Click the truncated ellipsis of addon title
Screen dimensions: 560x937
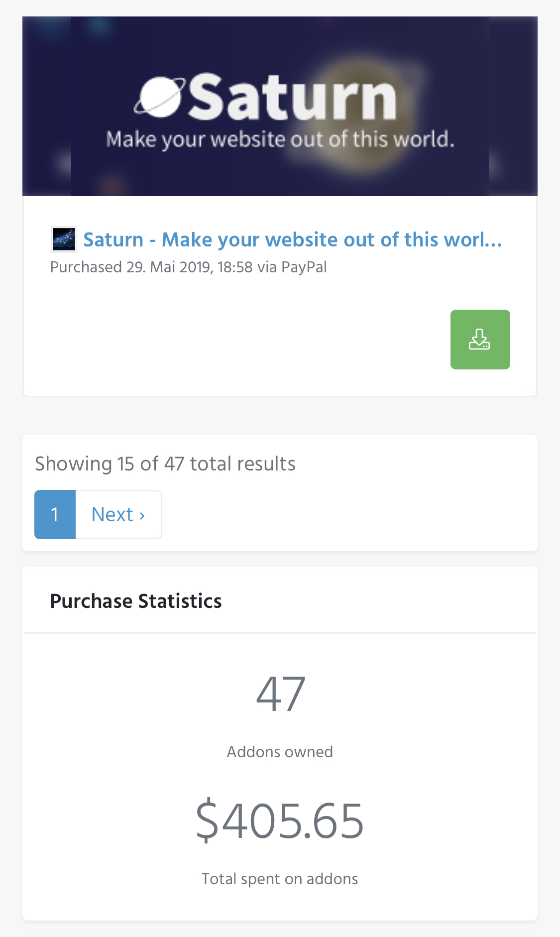click(x=494, y=241)
